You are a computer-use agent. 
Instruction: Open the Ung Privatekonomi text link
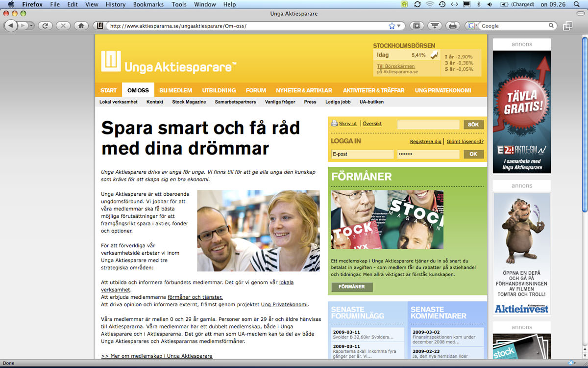click(x=285, y=304)
